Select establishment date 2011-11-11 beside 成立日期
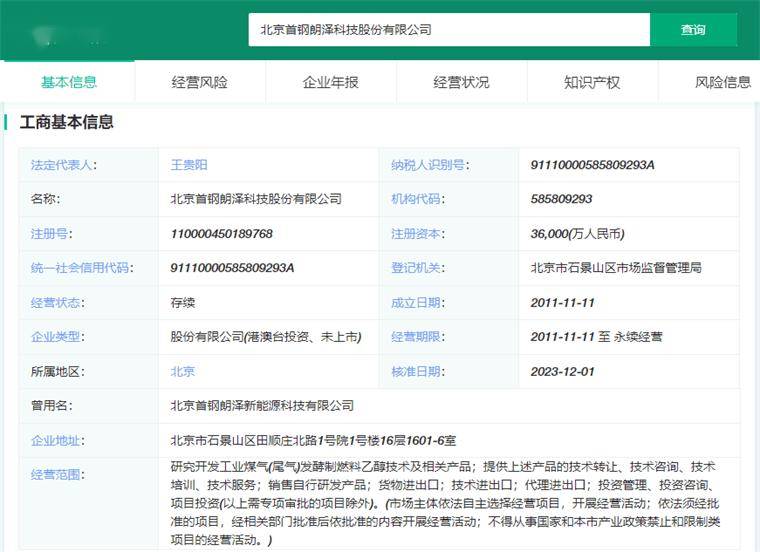Screen dimensions: 760x552 pyautogui.click(x=562, y=302)
